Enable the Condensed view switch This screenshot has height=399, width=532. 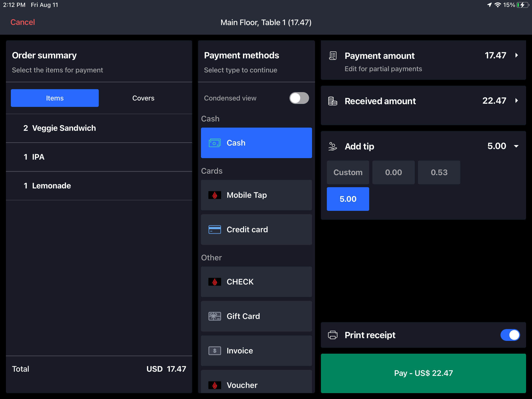(x=299, y=98)
